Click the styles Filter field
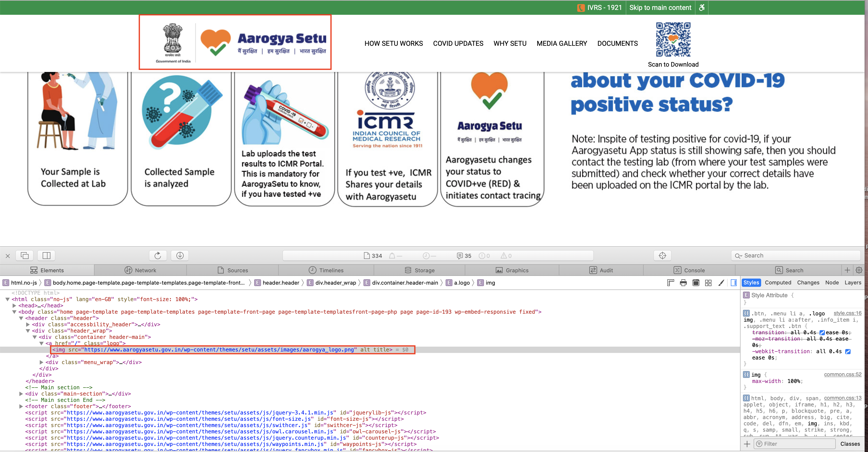The image size is (868, 452). pyautogui.click(x=794, y=444)
